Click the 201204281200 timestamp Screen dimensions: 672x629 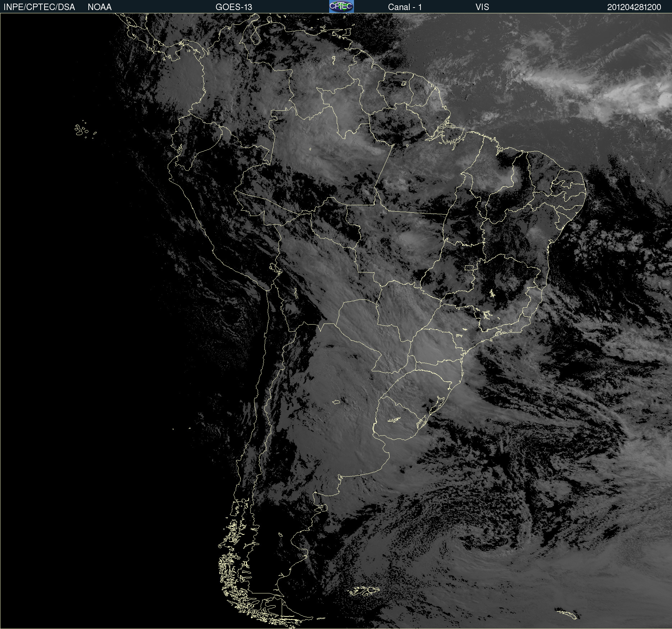(x=634, y=7)
